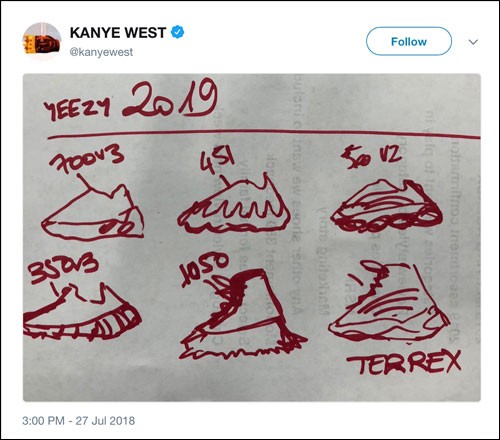
Task: Expand the tweet options chevron
Action: tap(473, 42)
